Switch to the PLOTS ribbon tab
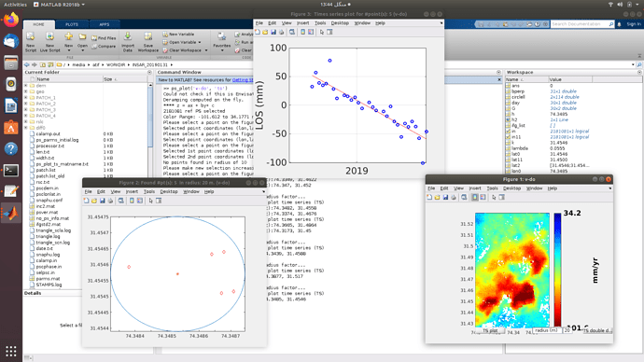 [72, 24]
